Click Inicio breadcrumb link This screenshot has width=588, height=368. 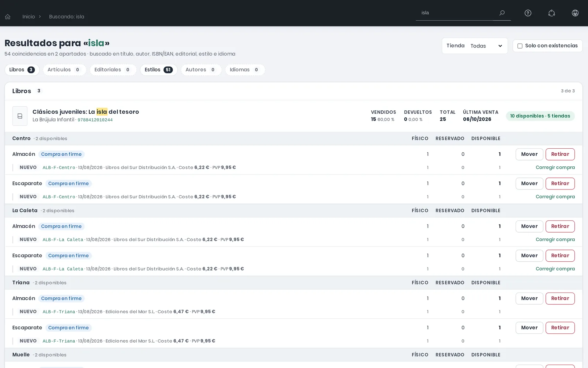point(29,17)
